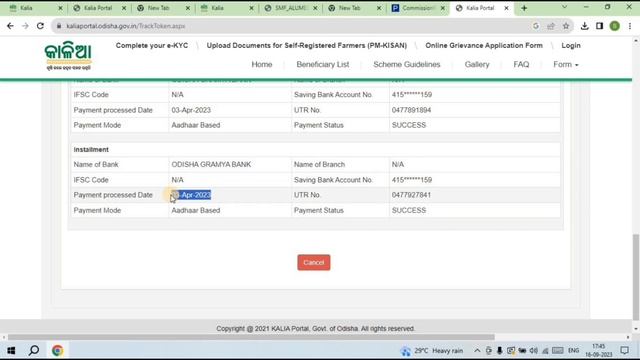Switch to the second Kalia Portal tab
This screenshot has width=640, height=360.
tap(98, 8)
